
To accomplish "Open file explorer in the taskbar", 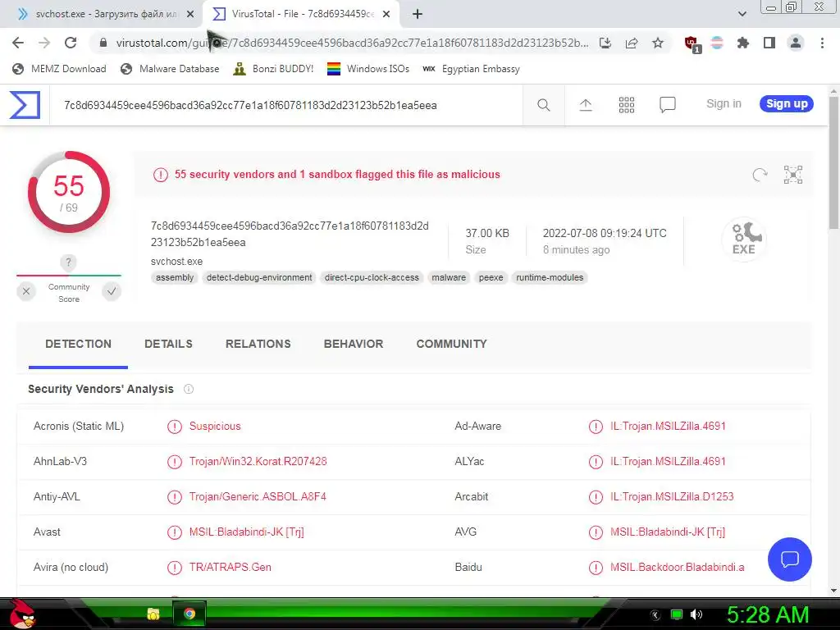I will (153, 614).
